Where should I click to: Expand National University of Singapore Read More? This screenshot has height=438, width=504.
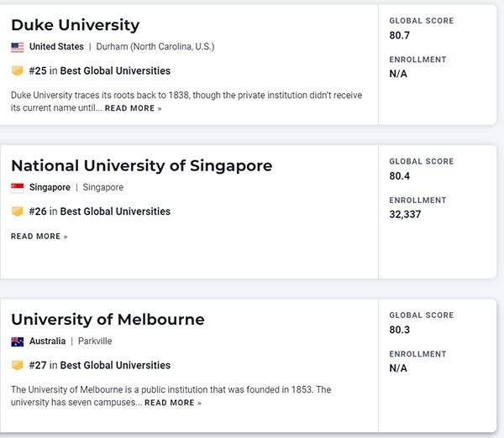(39, 237)
